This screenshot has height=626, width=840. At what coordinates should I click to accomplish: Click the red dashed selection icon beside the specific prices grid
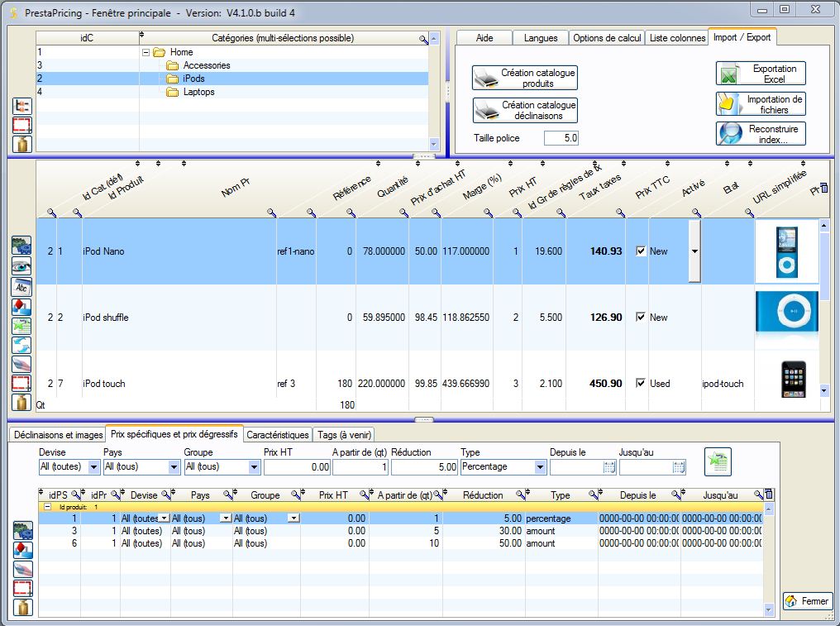23,589
